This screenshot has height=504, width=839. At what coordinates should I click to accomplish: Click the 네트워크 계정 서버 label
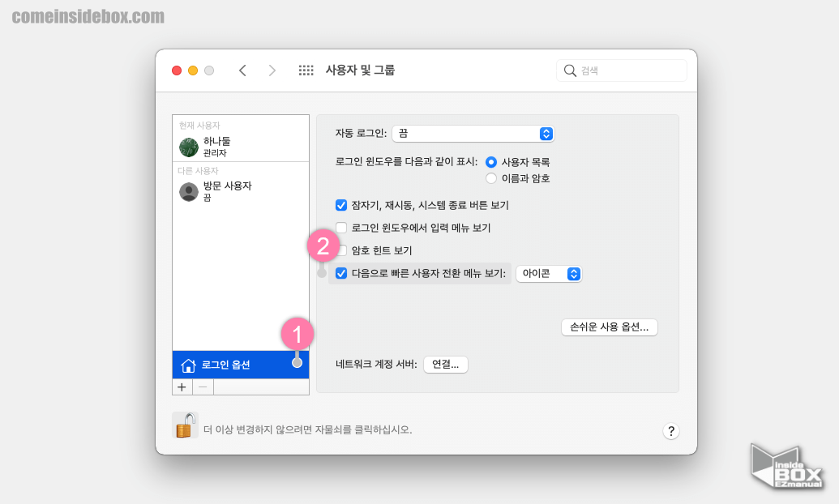[x=376, y=365]
